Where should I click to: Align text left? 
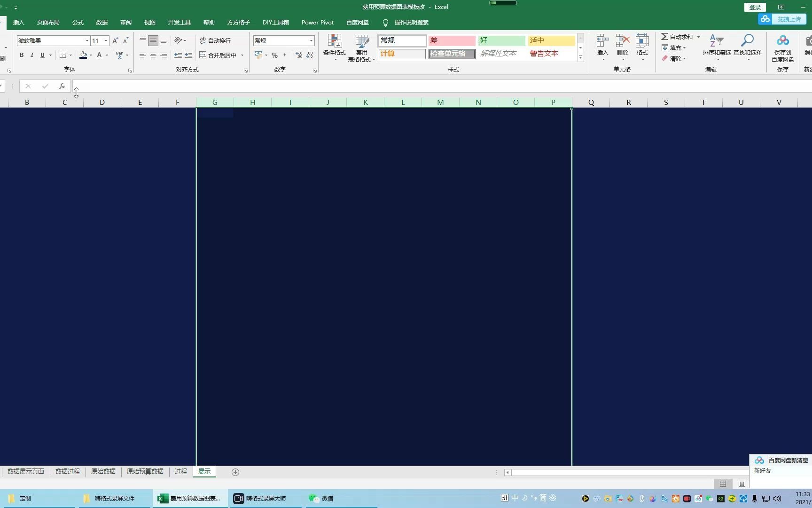(143, 55)
